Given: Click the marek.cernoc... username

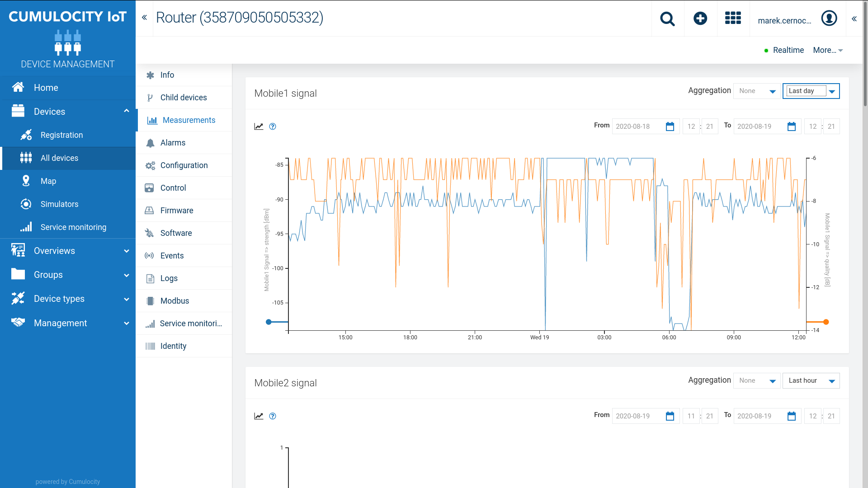Looking at the screenshot, I should coord(784,20).
